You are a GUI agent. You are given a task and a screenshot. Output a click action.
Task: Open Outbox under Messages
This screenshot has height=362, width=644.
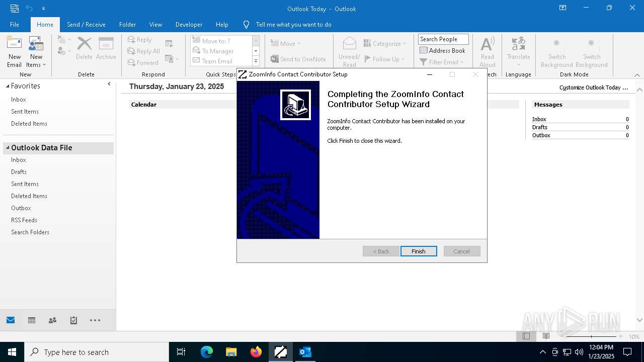541,135
